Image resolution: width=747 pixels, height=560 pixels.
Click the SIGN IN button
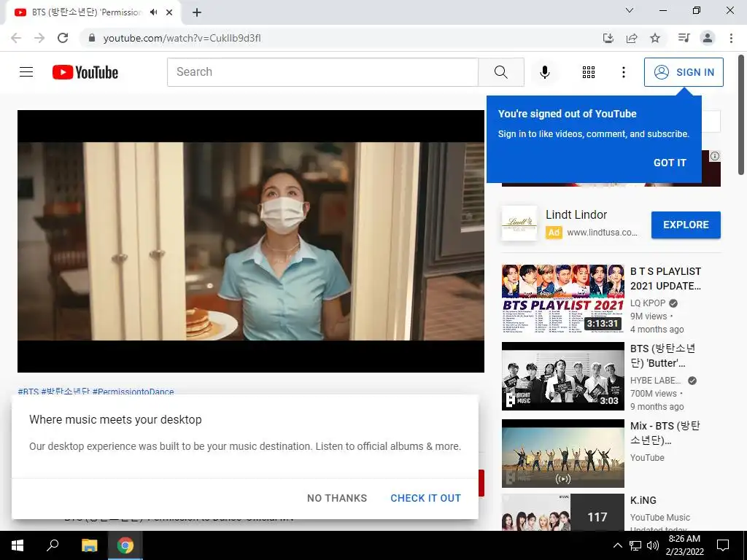tap(683, 72)
